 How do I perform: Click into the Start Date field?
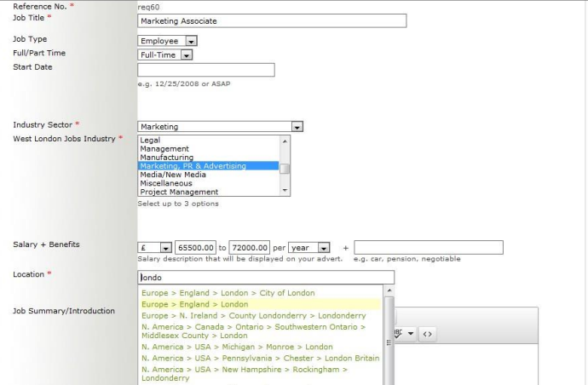click(206, 70)
